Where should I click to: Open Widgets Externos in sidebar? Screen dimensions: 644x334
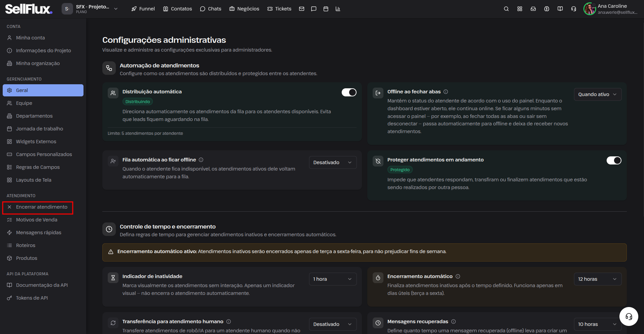[43, 142]
